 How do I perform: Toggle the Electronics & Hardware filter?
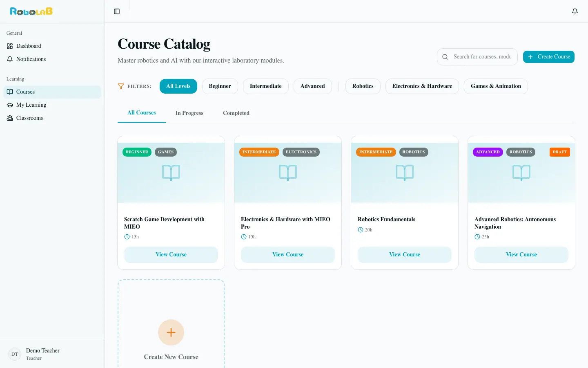pos(422,86)
